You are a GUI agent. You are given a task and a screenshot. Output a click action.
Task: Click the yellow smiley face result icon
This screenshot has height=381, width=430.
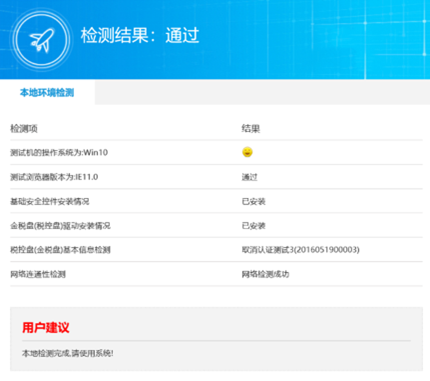[x=247, y=152]
